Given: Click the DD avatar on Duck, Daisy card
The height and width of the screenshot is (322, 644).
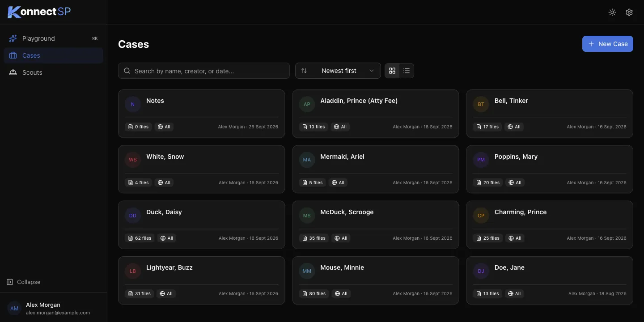Looking at the screenshot, I should pyautogui.click(x=133, y=216).
